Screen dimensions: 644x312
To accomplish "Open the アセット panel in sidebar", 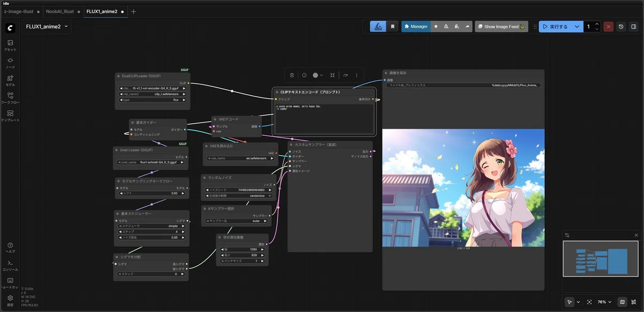I will click(x=10, y=45).
